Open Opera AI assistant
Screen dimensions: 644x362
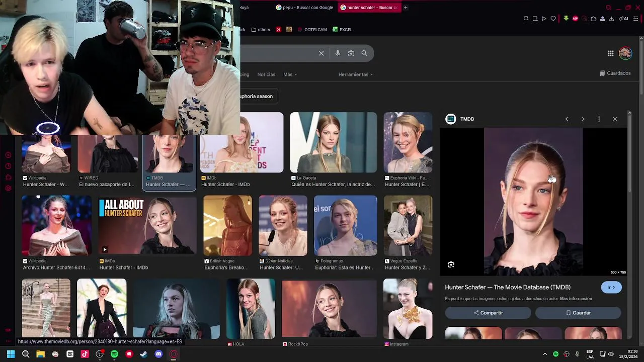click(x=624, y=19)
